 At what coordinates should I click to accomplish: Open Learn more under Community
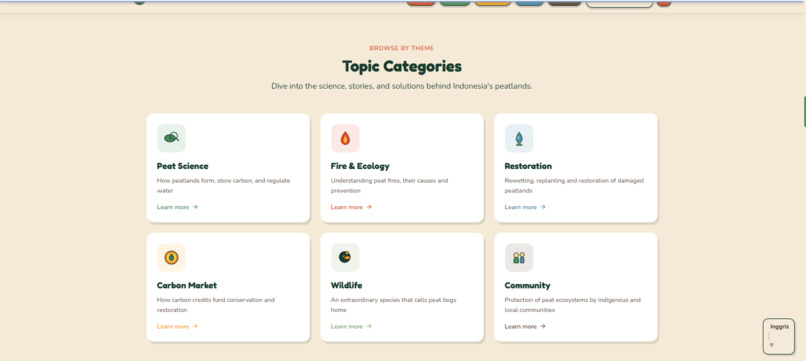tap(525, 327)
